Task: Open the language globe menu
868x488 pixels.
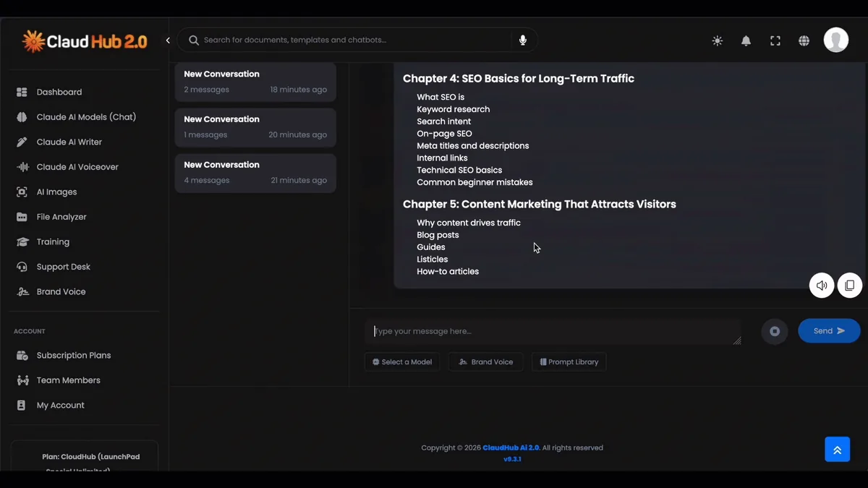Action: point(804,41)
